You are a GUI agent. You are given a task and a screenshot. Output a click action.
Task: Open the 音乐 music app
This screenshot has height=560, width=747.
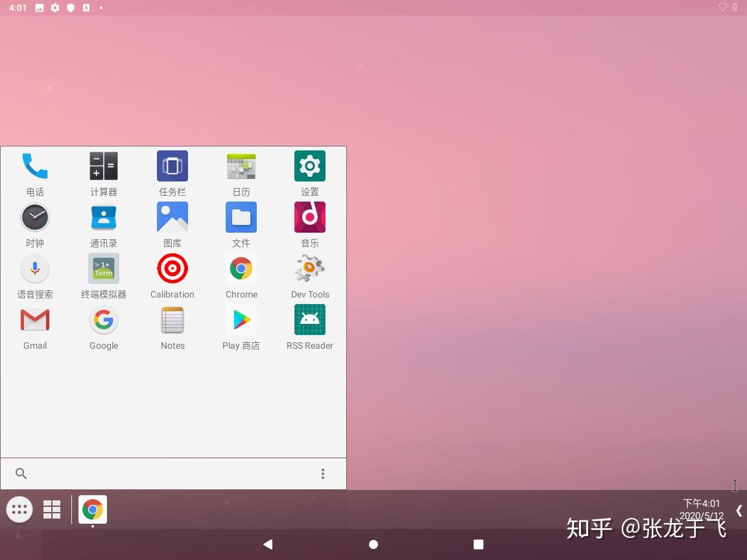[x=309, y=217]
